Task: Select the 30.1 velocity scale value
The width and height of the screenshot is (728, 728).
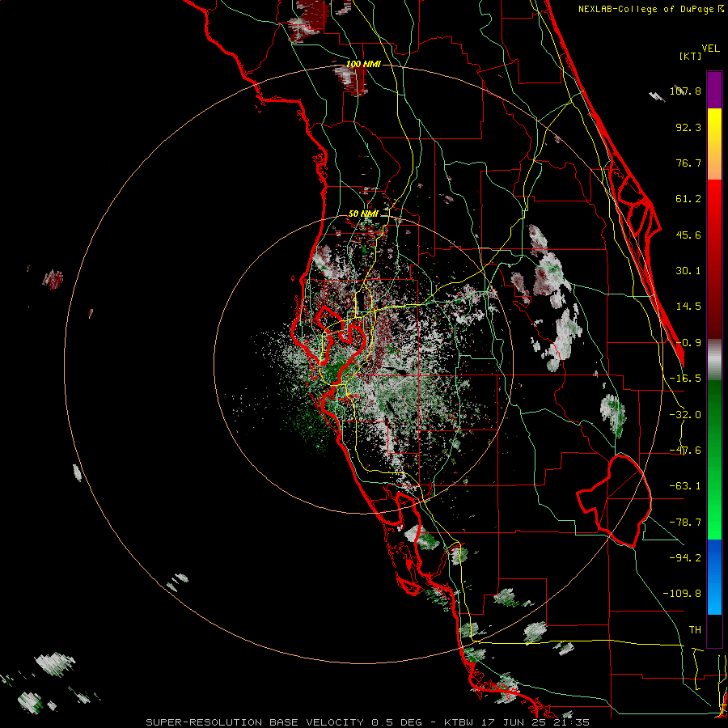Action: 688,271
